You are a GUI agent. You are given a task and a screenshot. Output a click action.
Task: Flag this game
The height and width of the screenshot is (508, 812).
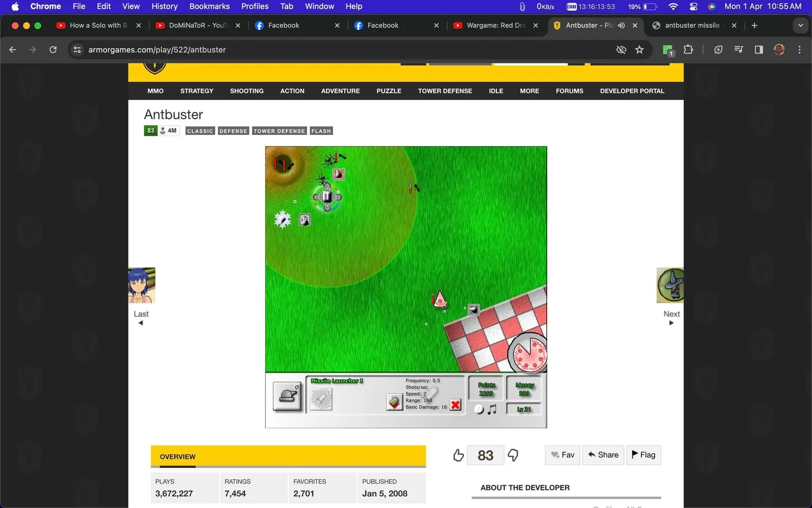point(643,455)
